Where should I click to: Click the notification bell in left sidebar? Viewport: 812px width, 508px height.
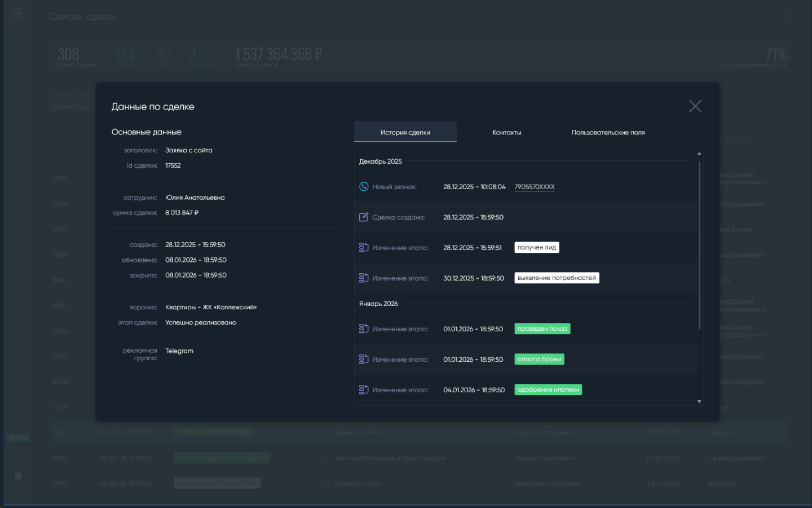[18, 476]
